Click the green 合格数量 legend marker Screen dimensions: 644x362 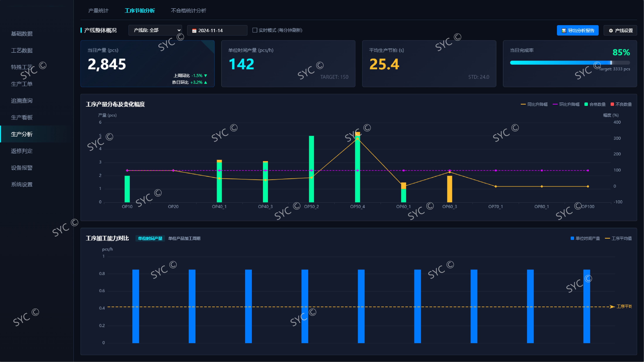(586, 104)
